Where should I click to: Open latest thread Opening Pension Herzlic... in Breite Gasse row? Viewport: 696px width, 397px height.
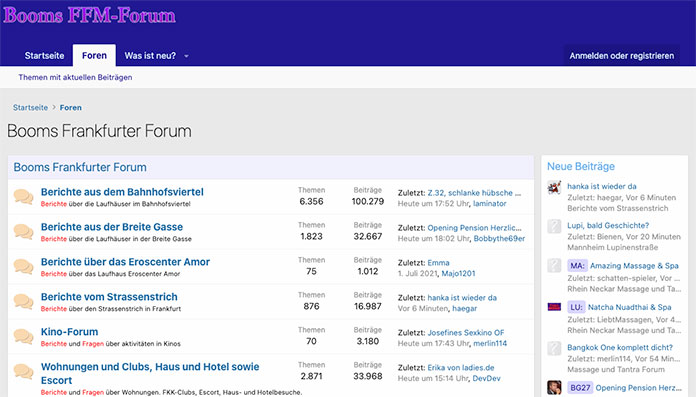point(475,228)
